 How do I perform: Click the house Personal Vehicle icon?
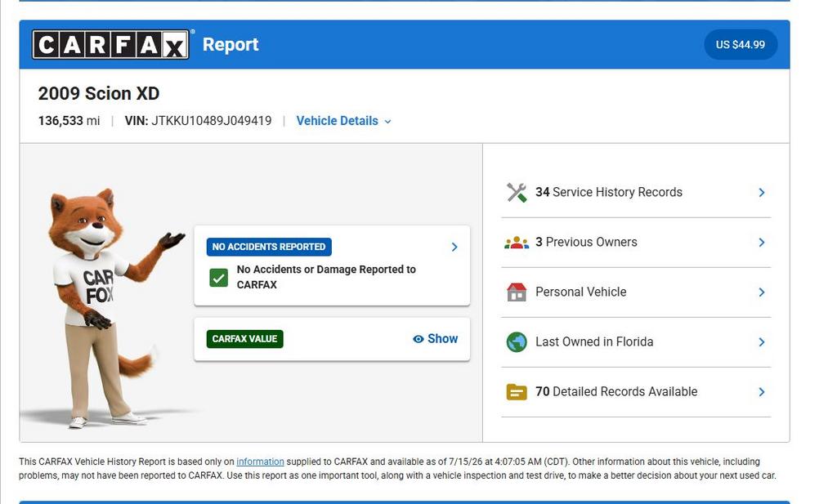[517, 292]
